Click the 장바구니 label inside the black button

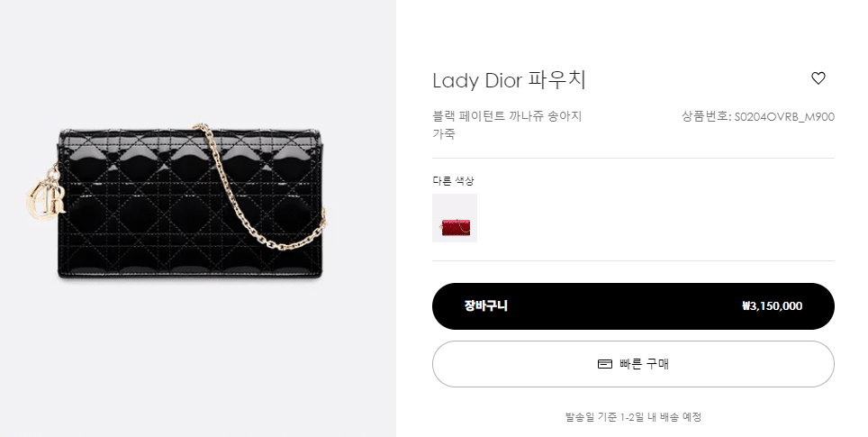[486, 305]
